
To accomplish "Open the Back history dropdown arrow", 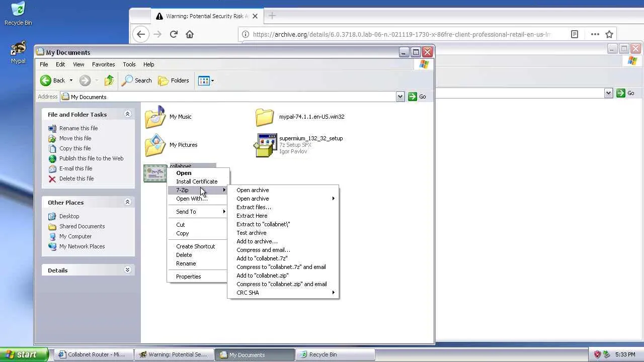I will pyautogui.click(x=71, y=80).
